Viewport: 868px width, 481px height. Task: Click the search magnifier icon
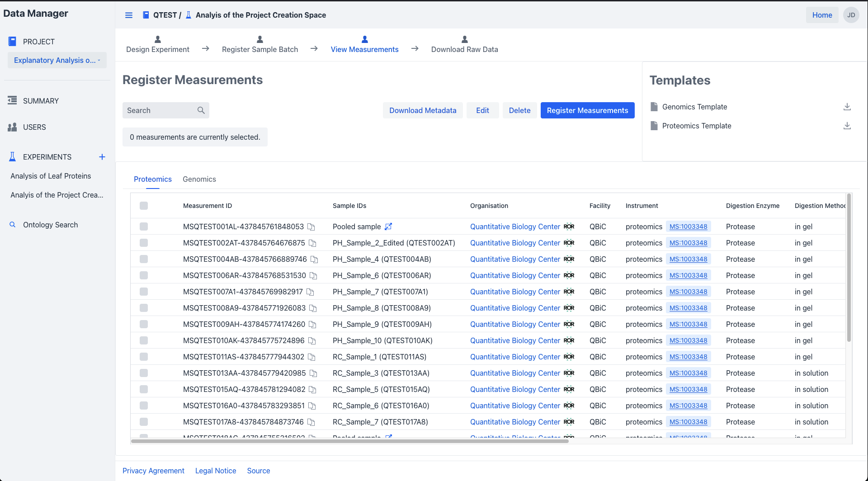coord(201,110)
